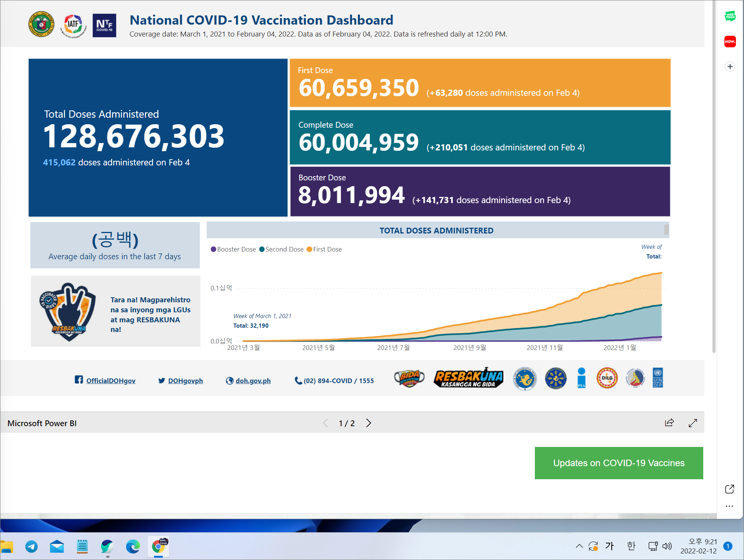Open sidebar page in new window icon

729,489
